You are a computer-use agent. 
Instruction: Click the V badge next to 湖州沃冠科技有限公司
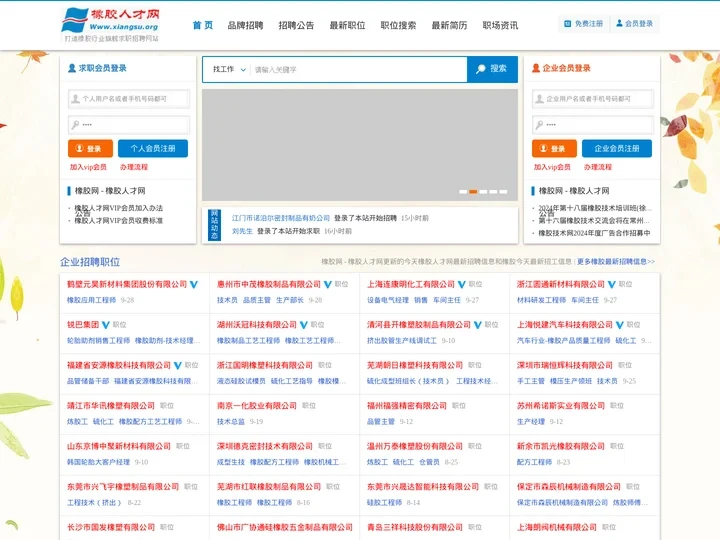[x=304, y=325]
